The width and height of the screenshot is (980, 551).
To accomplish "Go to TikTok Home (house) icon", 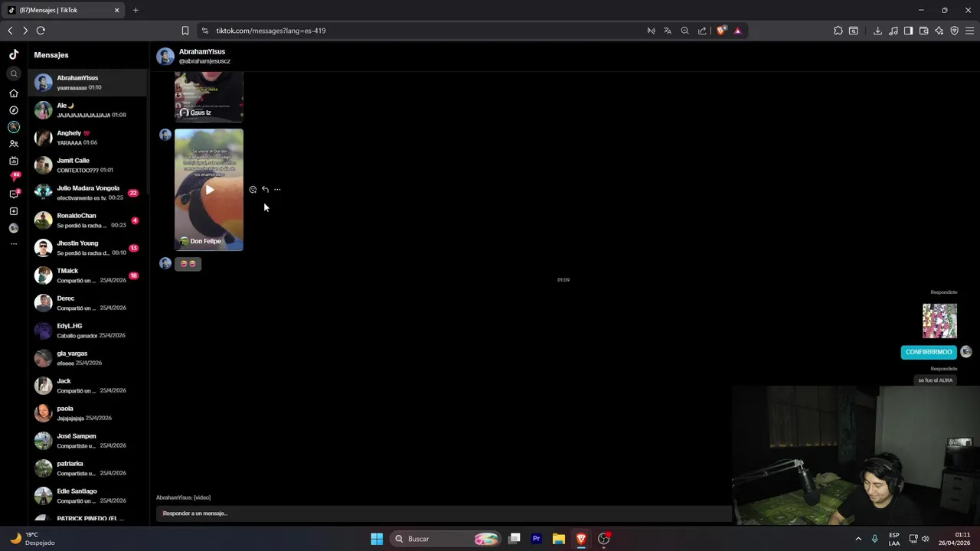I will coord(14,93).
